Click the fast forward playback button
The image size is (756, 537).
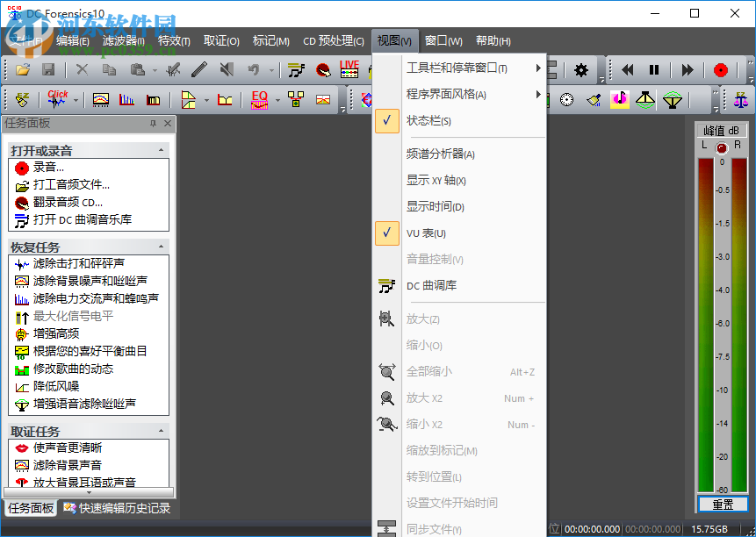pyautogui.click(x=687, y=70)
